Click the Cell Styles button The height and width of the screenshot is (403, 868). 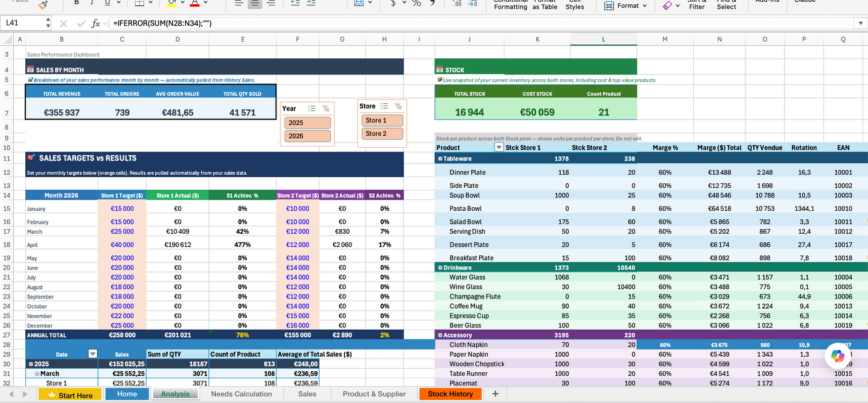coord(574,5)
